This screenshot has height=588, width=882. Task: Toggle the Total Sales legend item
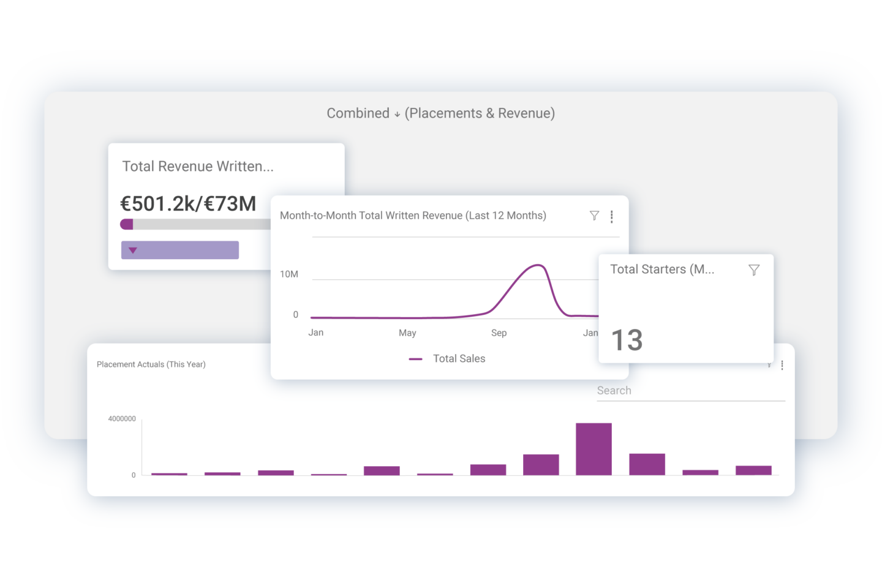point(447,359)
